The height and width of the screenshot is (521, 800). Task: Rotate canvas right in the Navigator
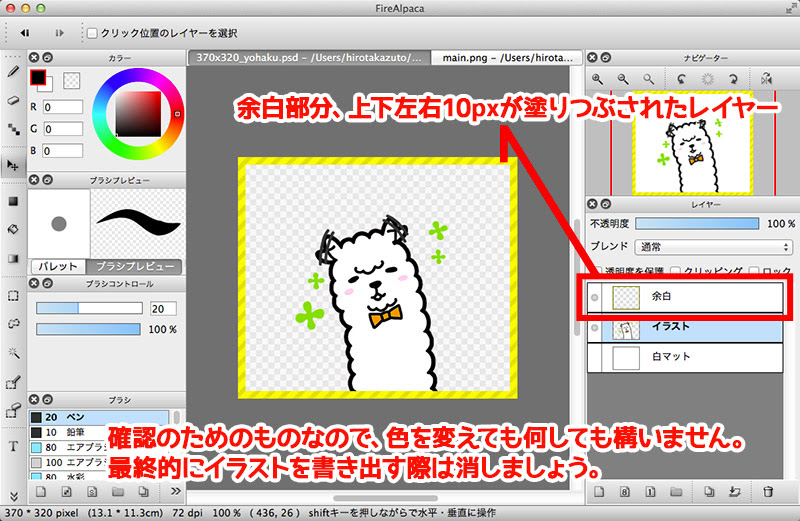point(733,79)
